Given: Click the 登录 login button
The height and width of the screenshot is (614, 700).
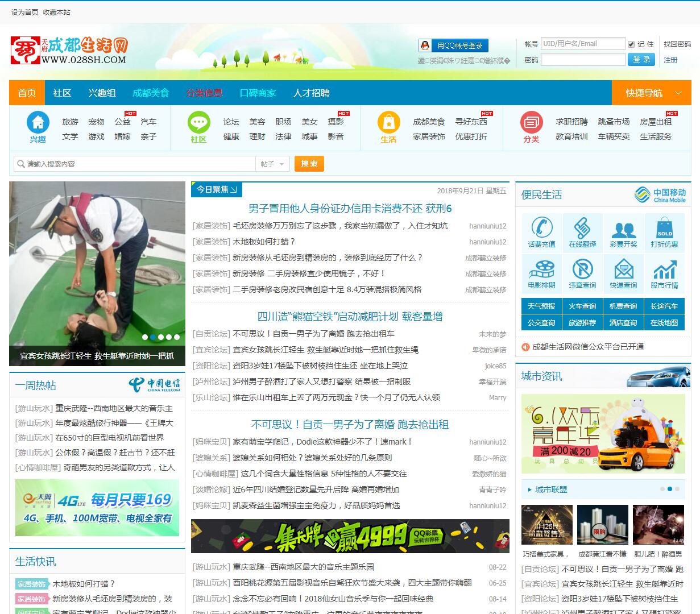Looking at the screenshot, I should [x=641, y=60].
